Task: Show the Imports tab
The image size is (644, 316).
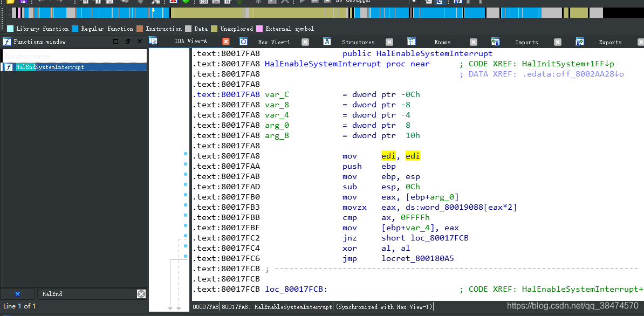Action: (526, 42)
